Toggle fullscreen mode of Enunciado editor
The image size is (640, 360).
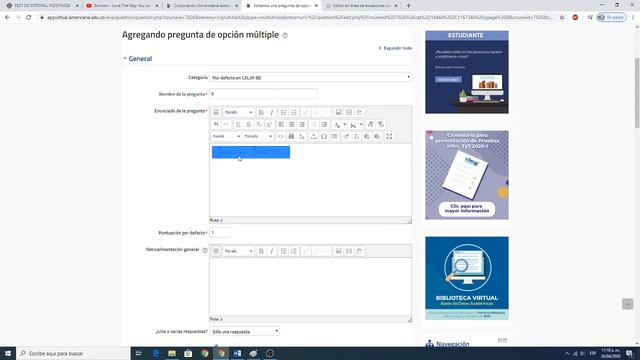click(x=389, y=136)
